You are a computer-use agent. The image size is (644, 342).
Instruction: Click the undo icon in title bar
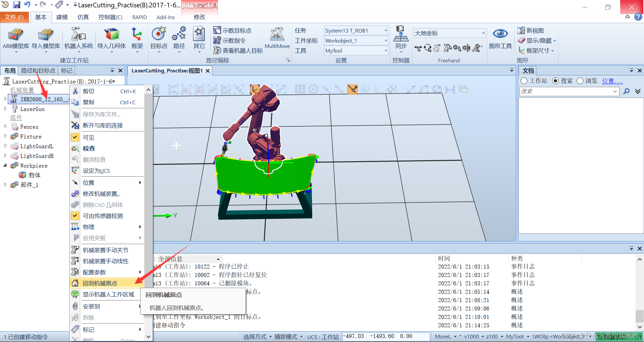point(27,5)
